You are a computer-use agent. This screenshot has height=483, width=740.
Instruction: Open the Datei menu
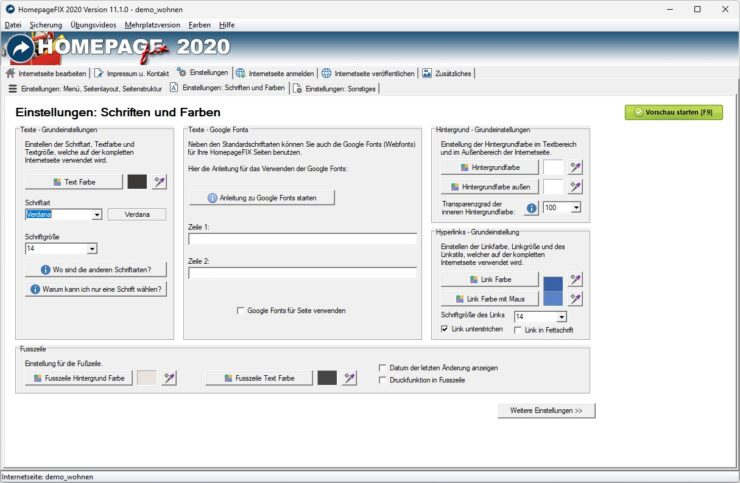click(13, 25)
